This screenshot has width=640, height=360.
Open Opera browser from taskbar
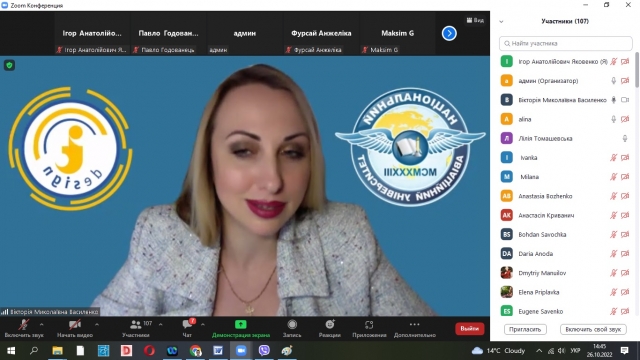tap(149, 351)
